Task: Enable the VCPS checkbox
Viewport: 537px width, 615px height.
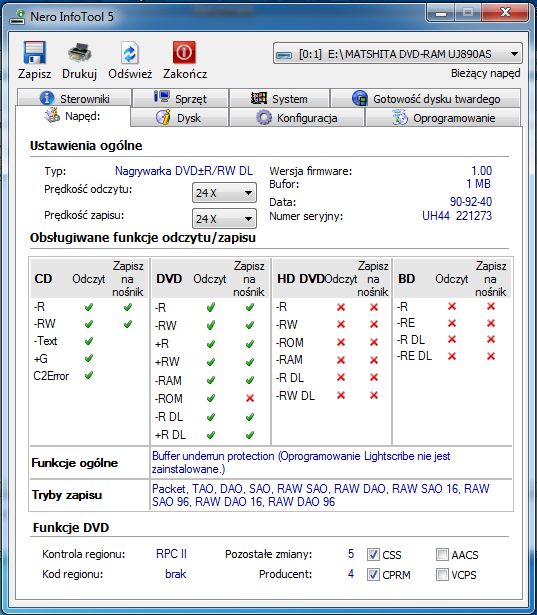Action: click(442, 575)
